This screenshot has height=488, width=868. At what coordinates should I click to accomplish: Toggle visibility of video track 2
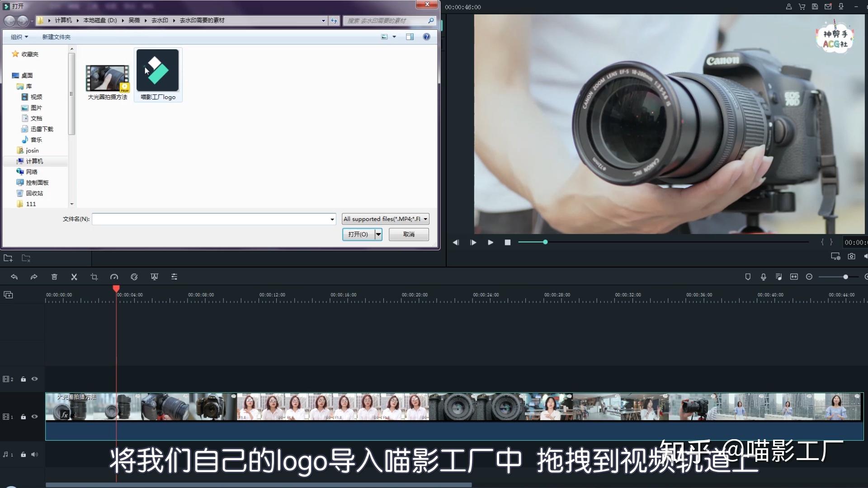(35, 379)
